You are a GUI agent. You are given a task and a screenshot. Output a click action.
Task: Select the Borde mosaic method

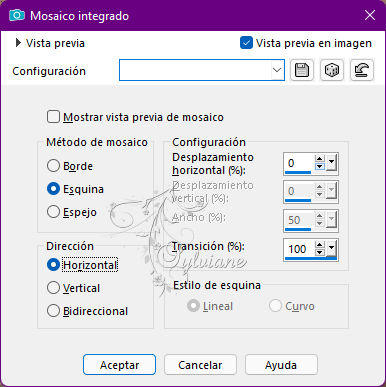pos(53,166)
